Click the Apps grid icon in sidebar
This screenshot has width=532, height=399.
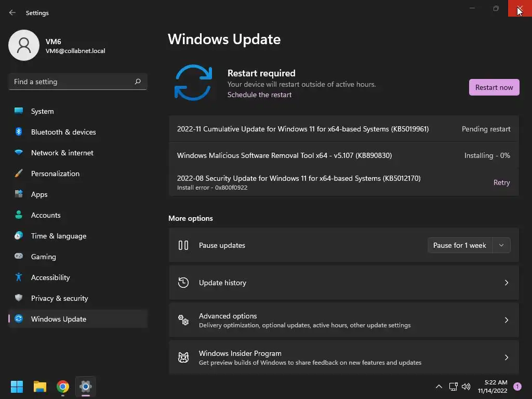point(19,194)
